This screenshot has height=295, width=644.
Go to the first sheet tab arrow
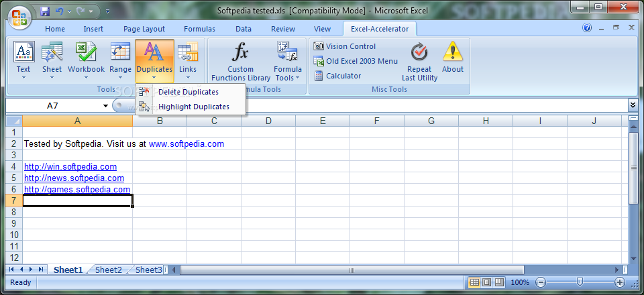[x=11, y=270]
